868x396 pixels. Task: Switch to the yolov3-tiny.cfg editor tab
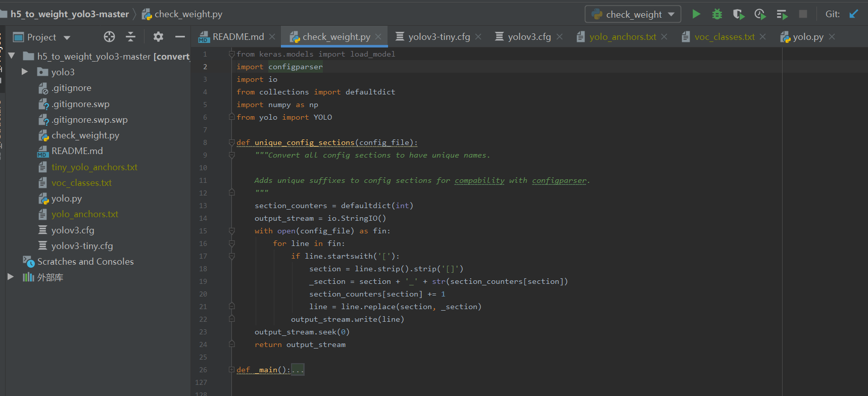tap(439, 37)
